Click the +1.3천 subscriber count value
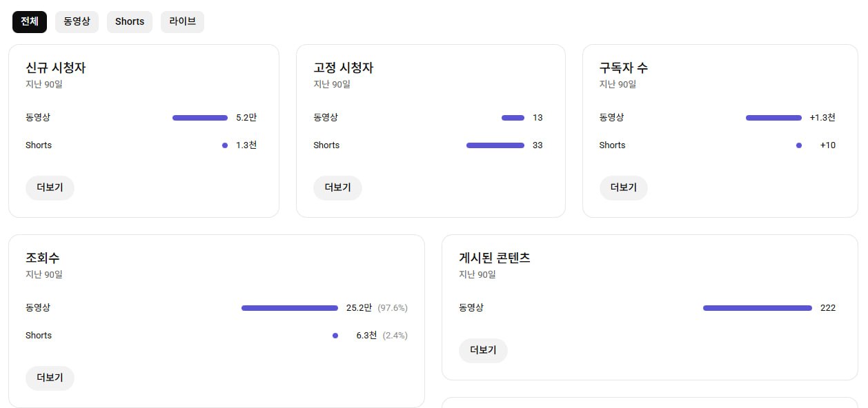868x408 pixels. tap(822, 118)
